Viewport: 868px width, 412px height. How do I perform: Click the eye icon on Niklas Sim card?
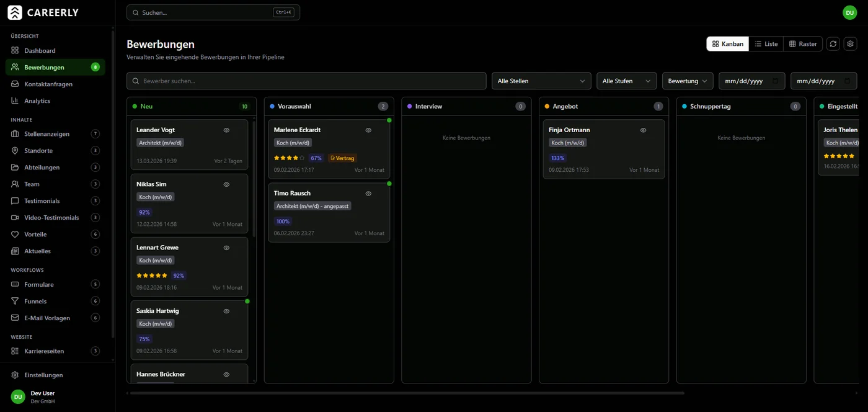226,184
